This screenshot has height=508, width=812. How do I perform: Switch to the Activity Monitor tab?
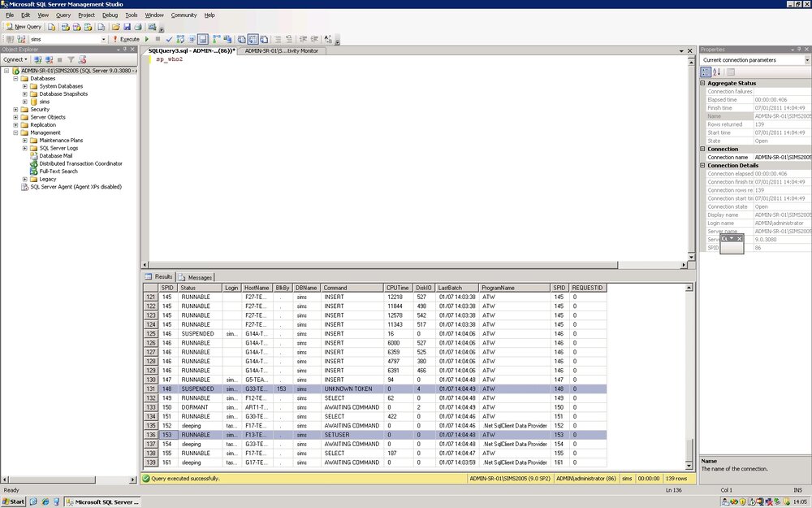pyautogui.click(x=282, y=50)
